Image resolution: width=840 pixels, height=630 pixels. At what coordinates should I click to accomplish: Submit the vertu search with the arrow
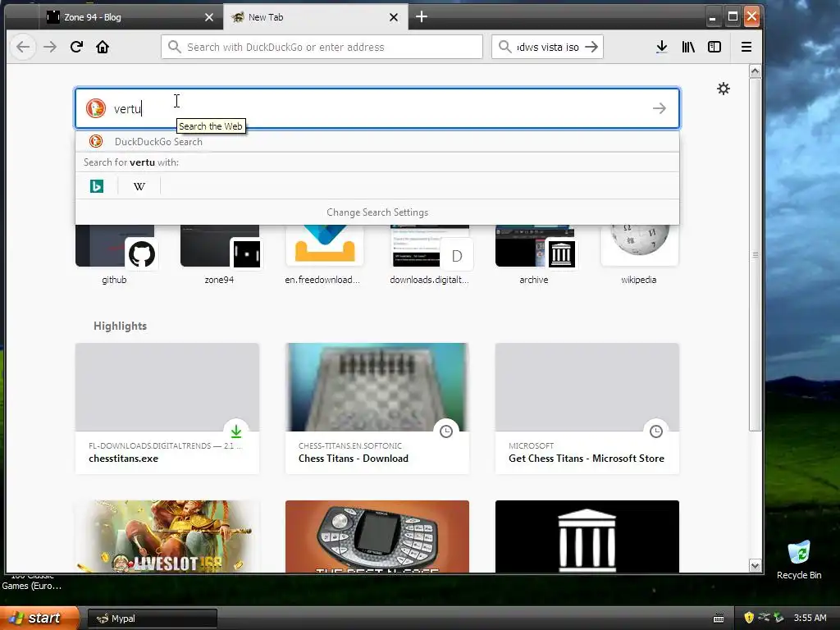point(660,108)
